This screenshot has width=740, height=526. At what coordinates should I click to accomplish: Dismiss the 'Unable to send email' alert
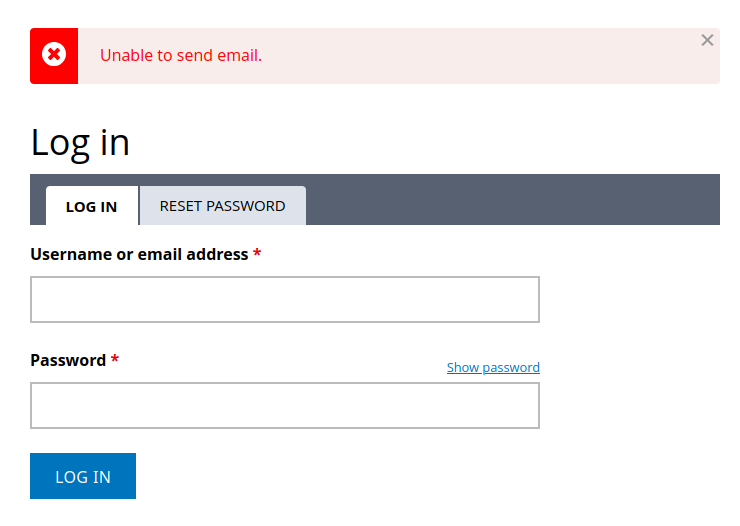pyautogui.click(x=707, y=40)
